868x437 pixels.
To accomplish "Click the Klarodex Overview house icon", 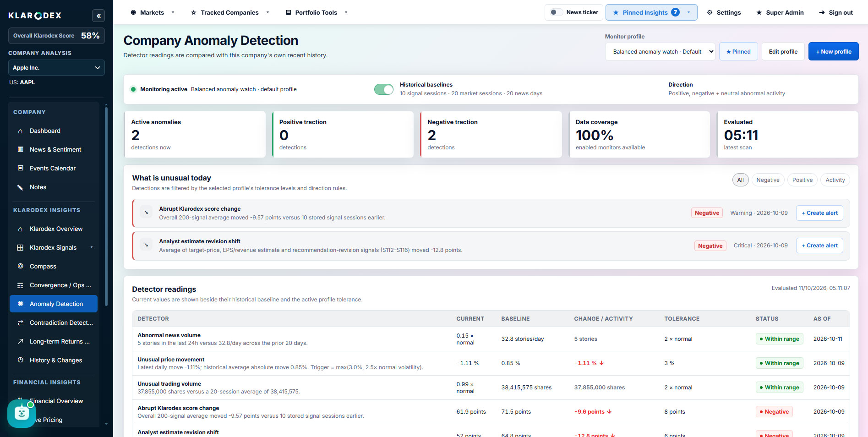I will pyautogui.click(x=20, y=229).
